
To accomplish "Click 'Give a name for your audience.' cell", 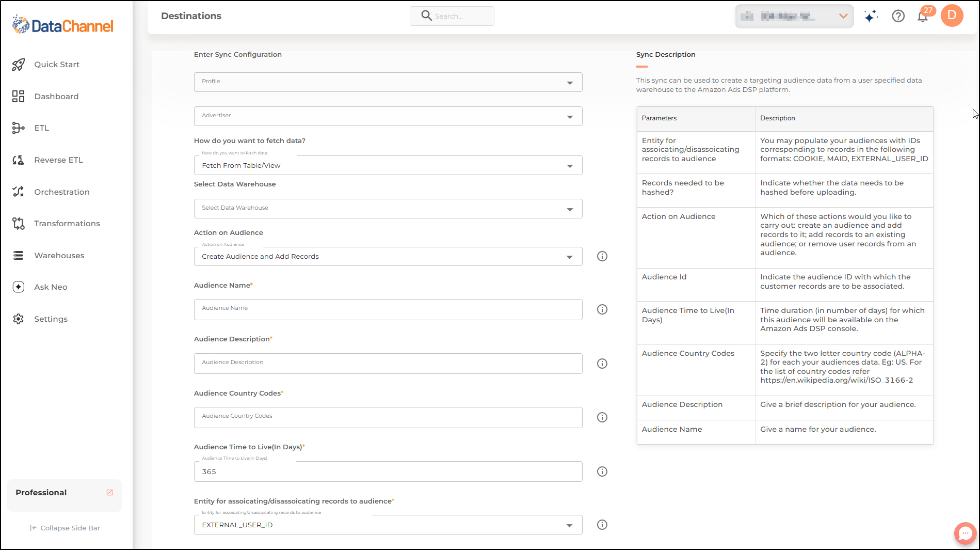I will tap(844, 432).
